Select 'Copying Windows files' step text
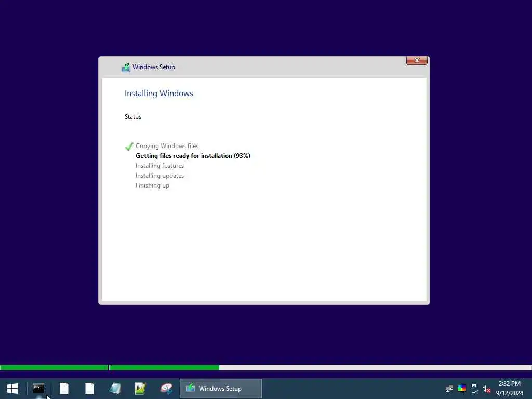532x399 pixels. click(167, 146)
